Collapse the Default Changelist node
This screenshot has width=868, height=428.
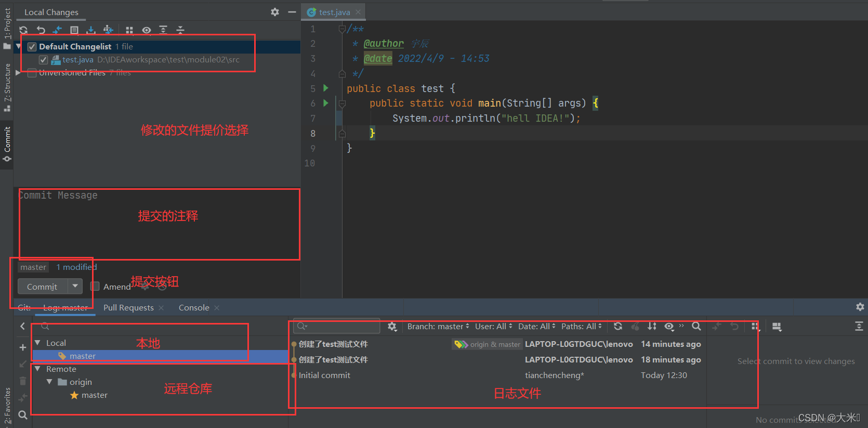coord(18,46)
